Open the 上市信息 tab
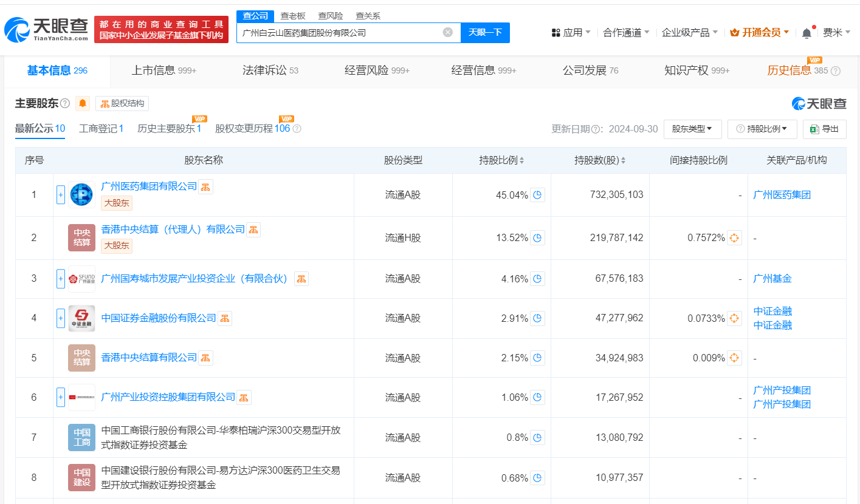This screenshot has width=860, height=504. click(164, 70)
